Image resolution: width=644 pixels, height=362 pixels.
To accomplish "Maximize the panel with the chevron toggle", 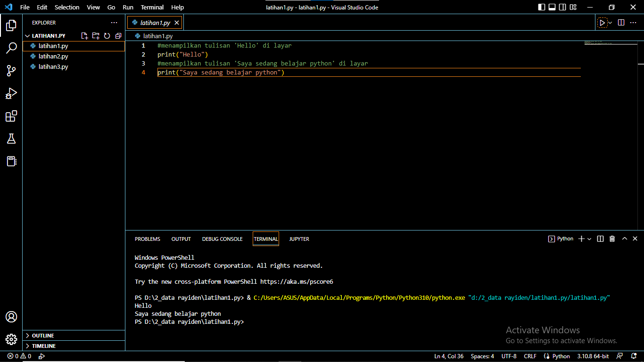I will point(624,239).
